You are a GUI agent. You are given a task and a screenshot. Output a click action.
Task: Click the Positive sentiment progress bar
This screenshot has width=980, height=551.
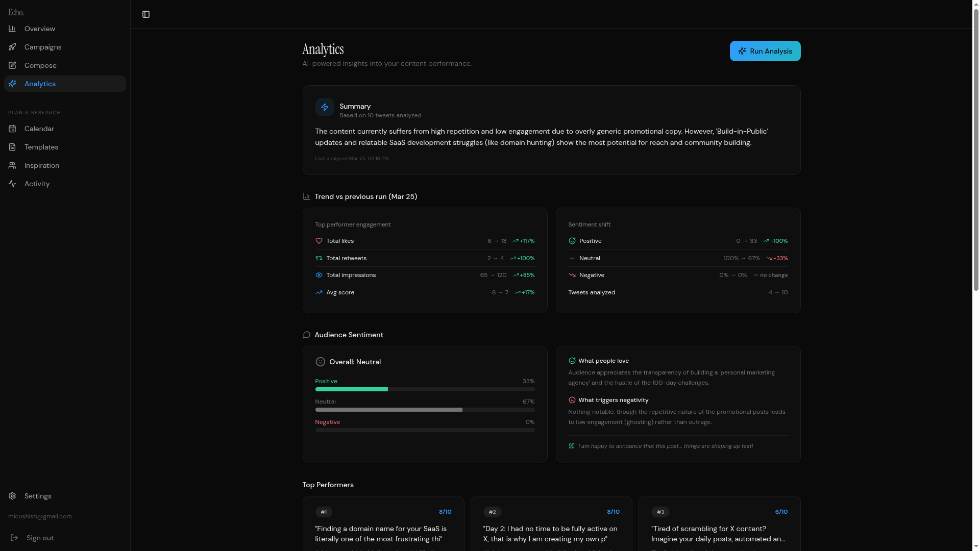(x=424, y=389)
